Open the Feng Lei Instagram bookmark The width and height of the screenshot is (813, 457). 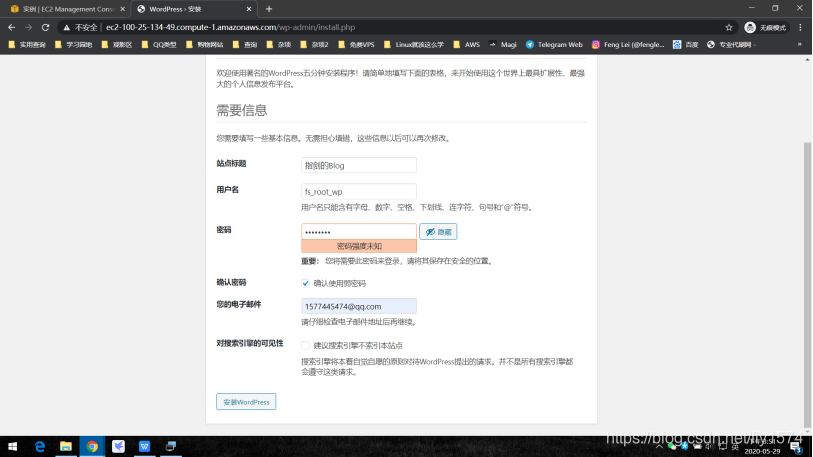[x=628, y=45]
